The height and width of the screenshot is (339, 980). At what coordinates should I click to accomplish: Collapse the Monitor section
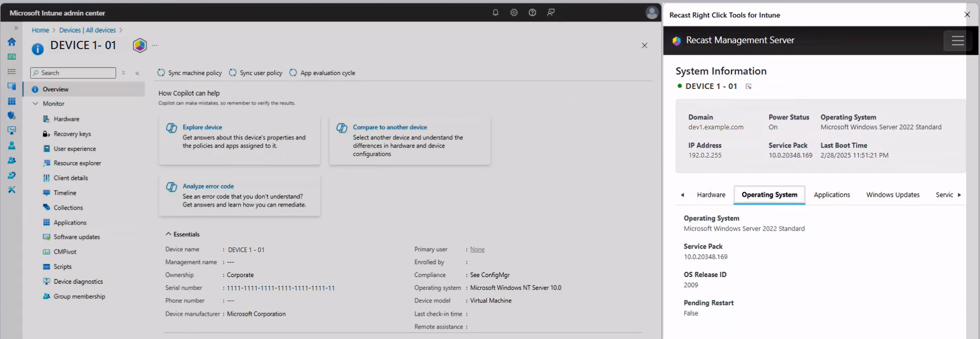[x=35, y=104]
